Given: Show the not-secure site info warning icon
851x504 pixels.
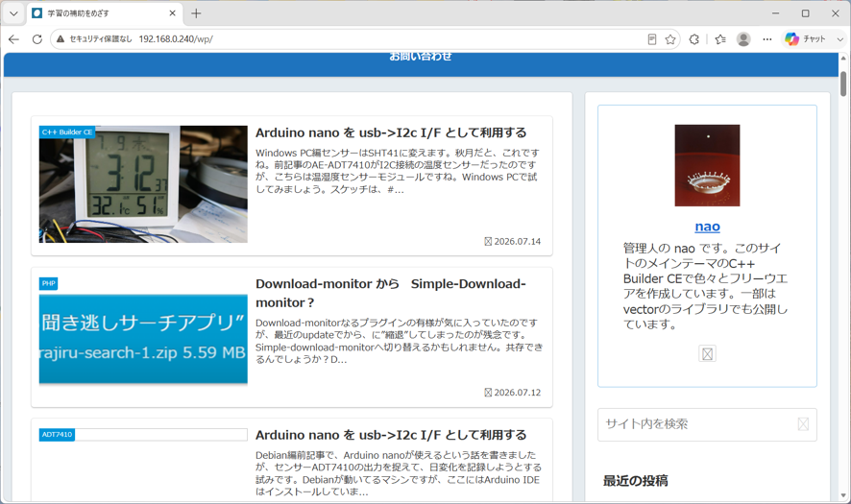Looking at the screenshot, I should click(x=61, y=39).
